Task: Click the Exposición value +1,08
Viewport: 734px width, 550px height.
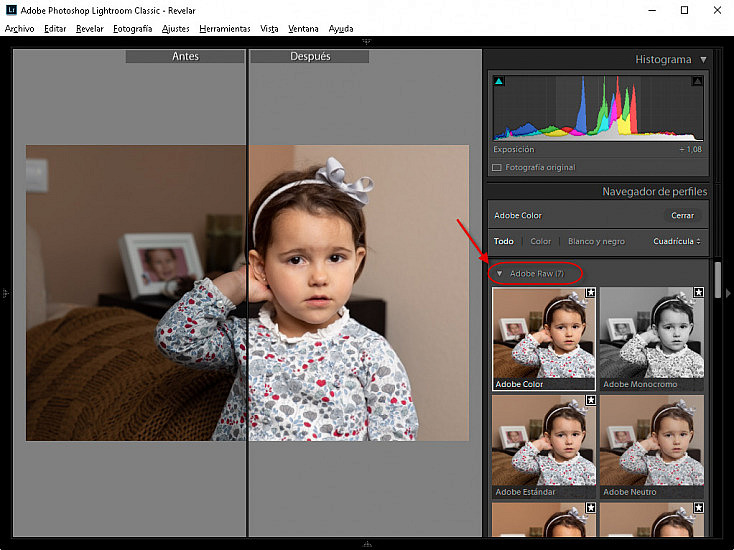Action: [x=690, y=149]
